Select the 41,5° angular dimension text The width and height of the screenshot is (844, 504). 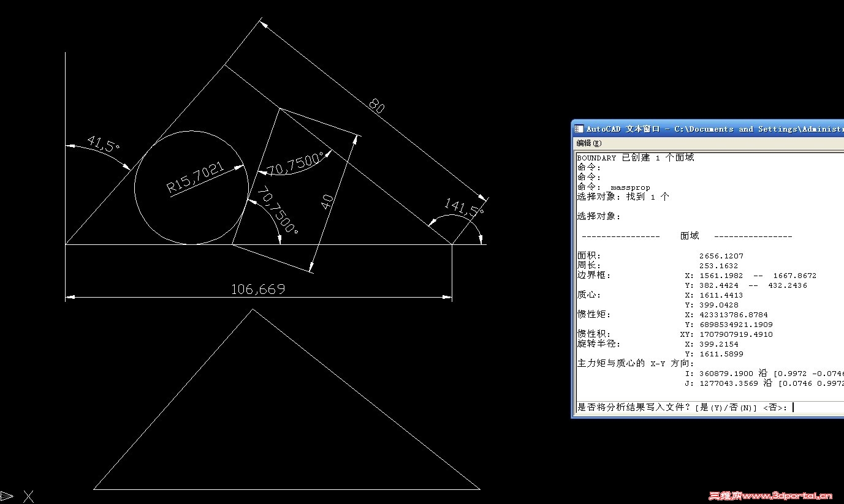click(x=102, y=145)
